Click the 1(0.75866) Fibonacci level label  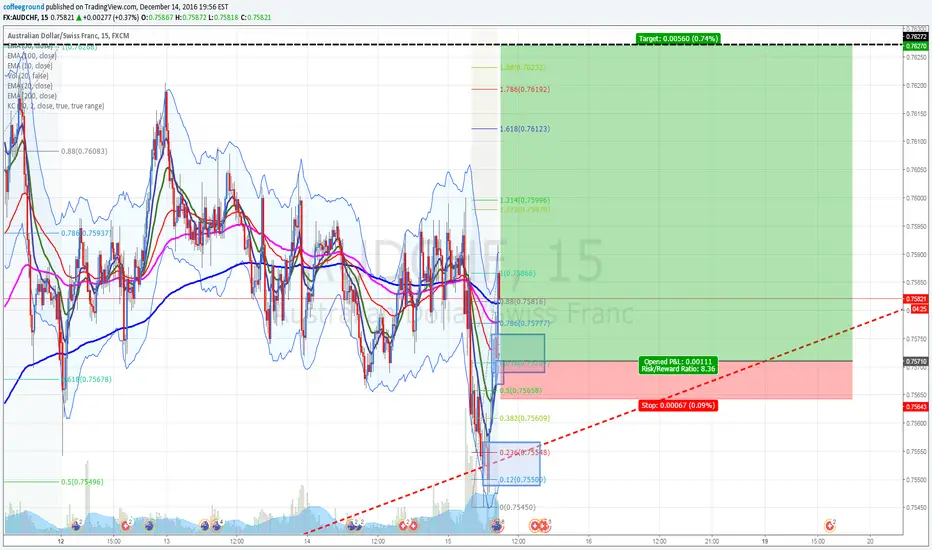click(518, 274)
